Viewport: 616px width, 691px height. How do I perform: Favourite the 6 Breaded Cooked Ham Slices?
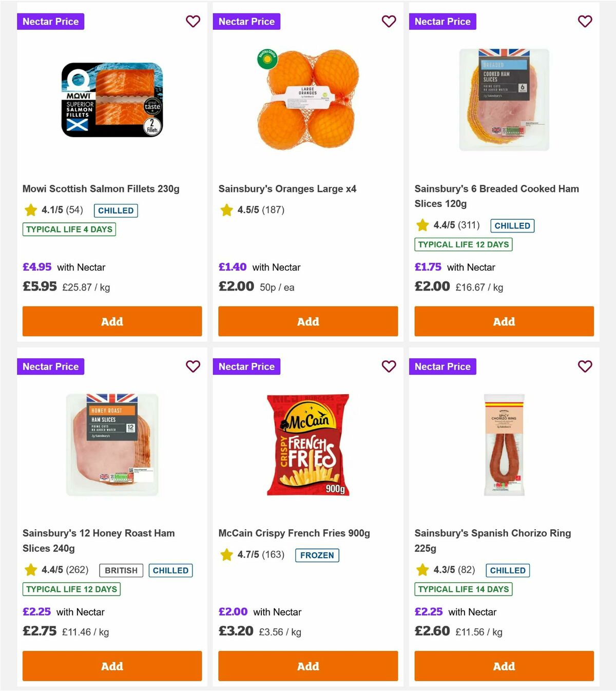585,22
